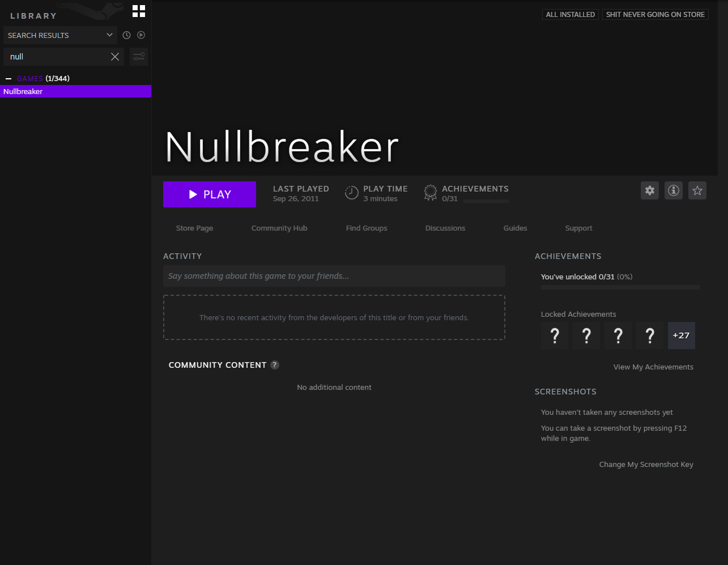728x565 pixels.
Task: Click the achievements ribbon icon
Action: pyautogui.click(x=431, y=193)
